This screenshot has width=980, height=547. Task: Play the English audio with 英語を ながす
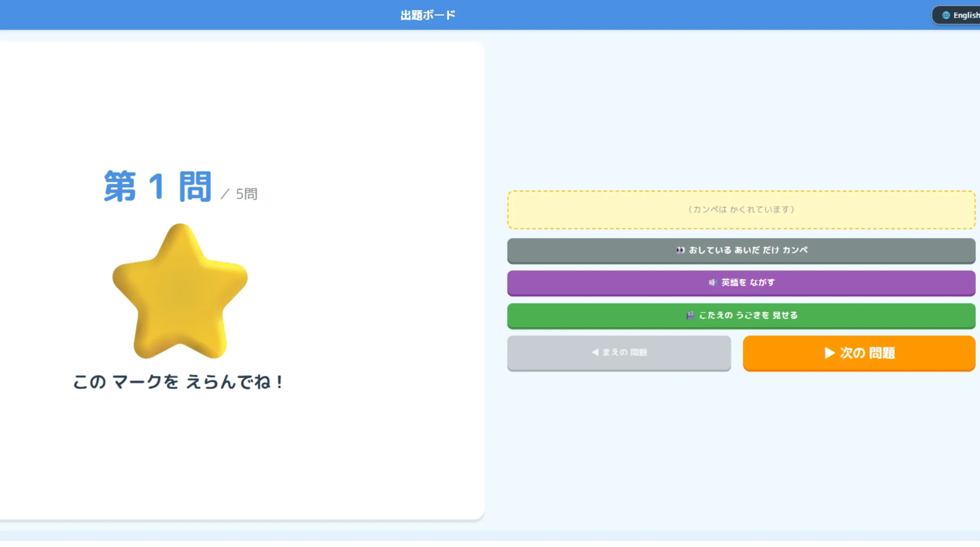pos(741,283)
